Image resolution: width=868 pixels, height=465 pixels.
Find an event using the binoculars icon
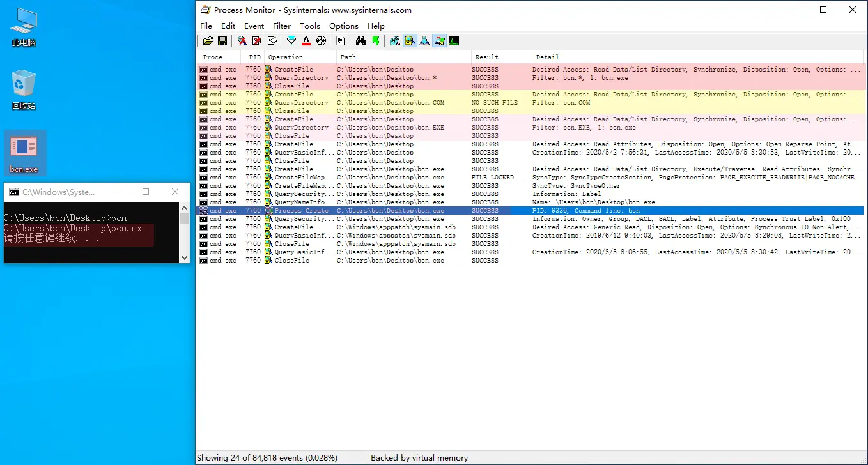click(x=360, y=40)
